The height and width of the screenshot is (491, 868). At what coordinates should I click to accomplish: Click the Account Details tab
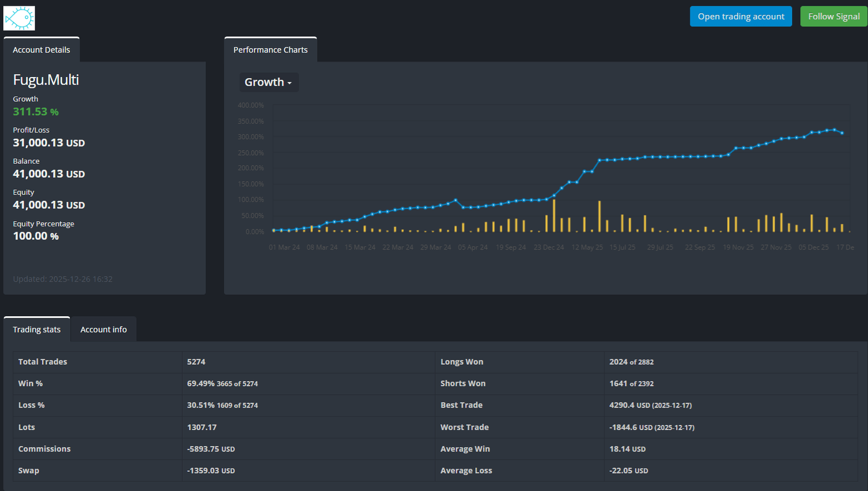point(41,49)
